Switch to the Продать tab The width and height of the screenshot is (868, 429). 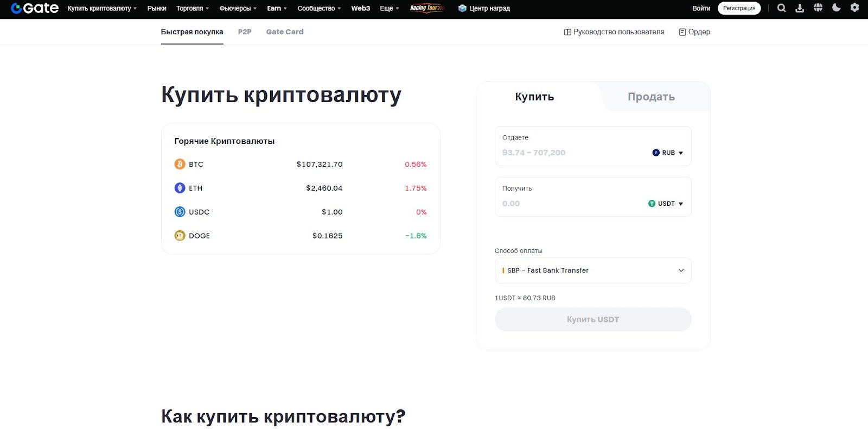(x=651, y=97)
